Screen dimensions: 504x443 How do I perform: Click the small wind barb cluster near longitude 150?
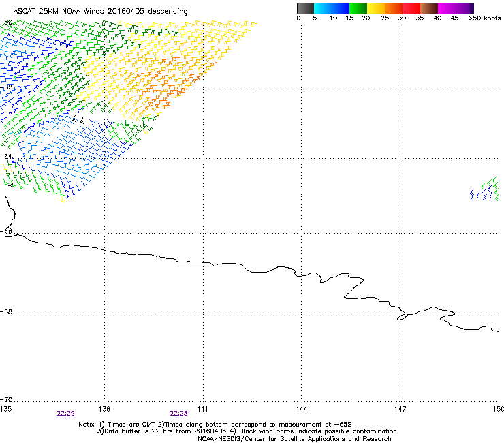pyautogui.click(x=484, y=189)
